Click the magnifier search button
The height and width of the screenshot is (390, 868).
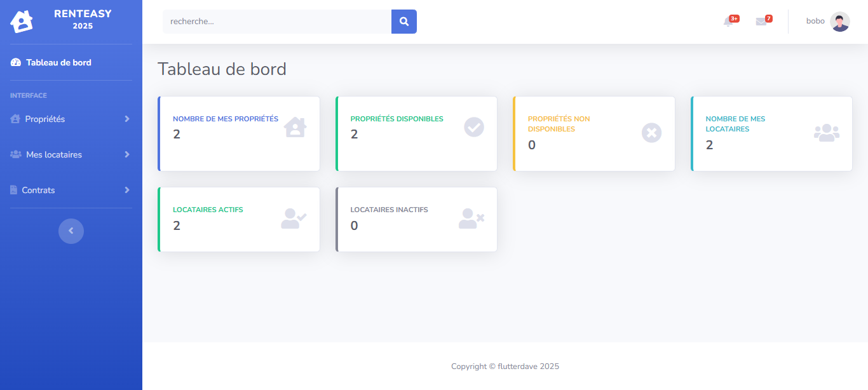[404, 22]
